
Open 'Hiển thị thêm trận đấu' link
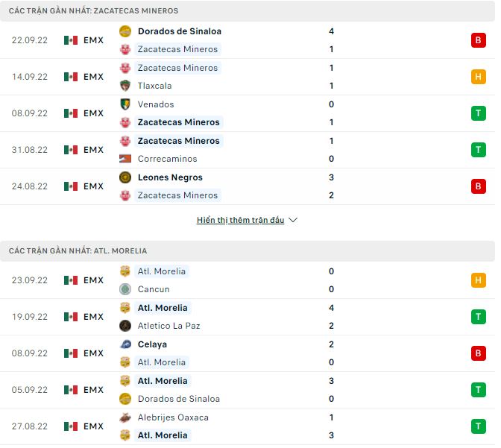click(240, 221)
